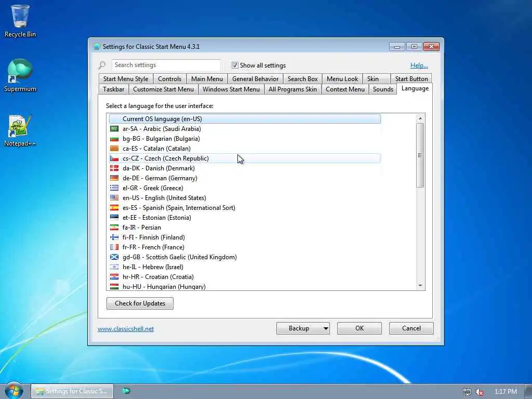Click the Bulgaria flag icon
Viewport: 532px width, 399px height.
[x=114, y=138]
